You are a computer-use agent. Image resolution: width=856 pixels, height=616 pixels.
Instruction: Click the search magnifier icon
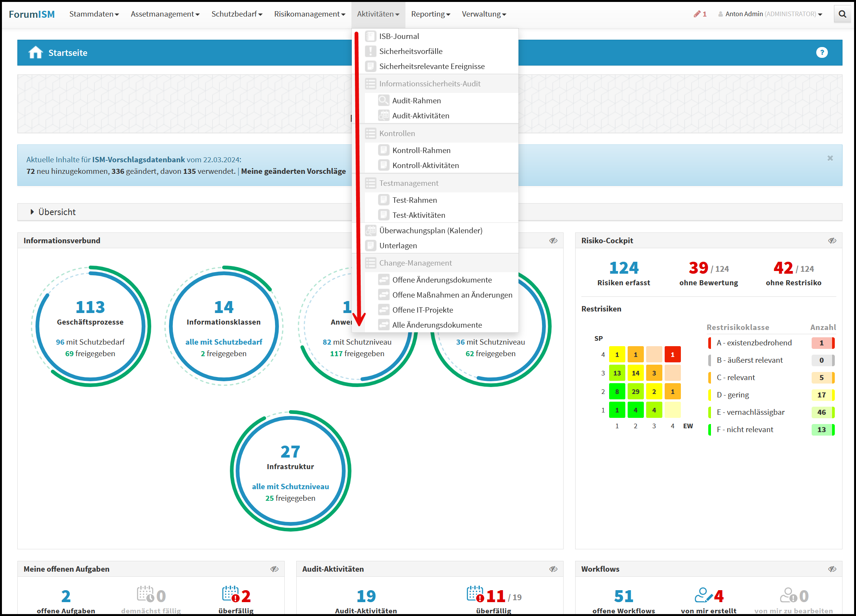click(842, 14)
